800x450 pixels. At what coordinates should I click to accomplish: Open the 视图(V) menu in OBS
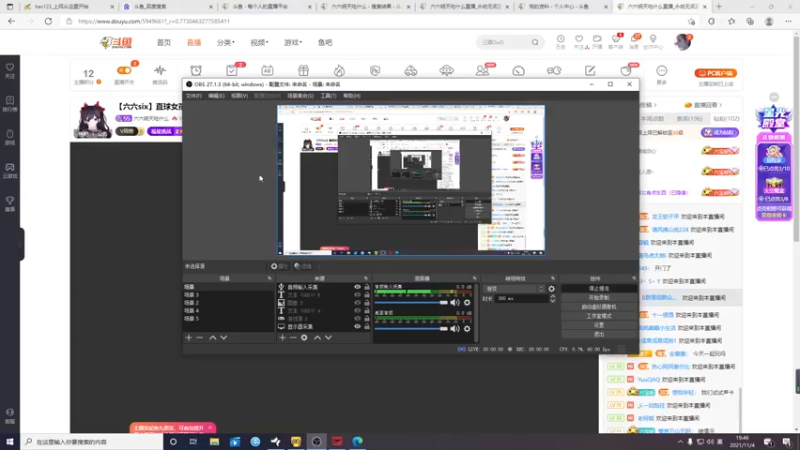[239, 96]
